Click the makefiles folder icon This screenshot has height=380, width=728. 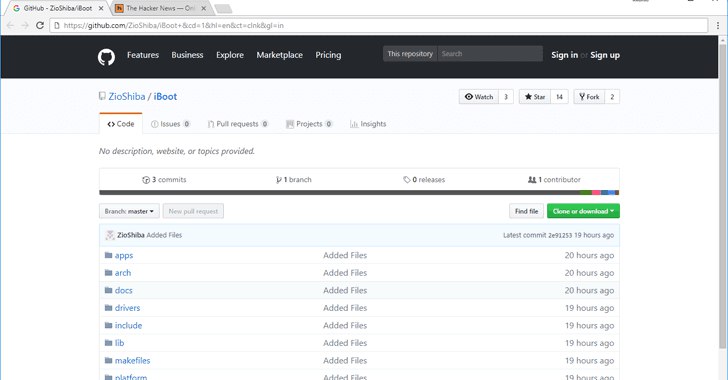tap(108, 360)
